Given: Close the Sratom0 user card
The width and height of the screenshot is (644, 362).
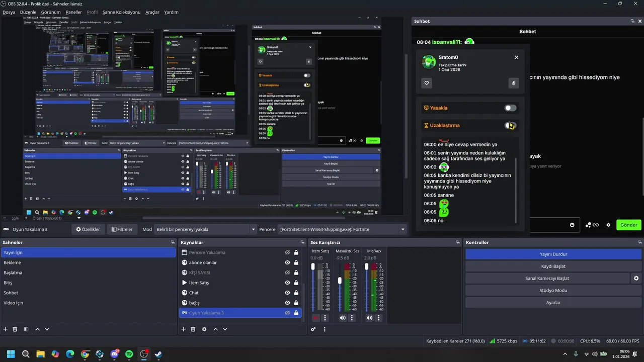Looking at the screenshot, I should [516, 57].
